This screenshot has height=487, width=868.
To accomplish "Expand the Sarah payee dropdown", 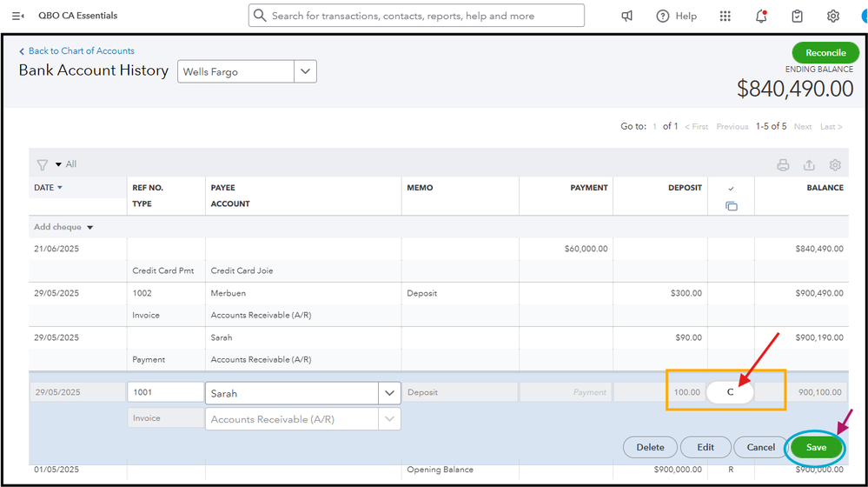I will [388, 393].
